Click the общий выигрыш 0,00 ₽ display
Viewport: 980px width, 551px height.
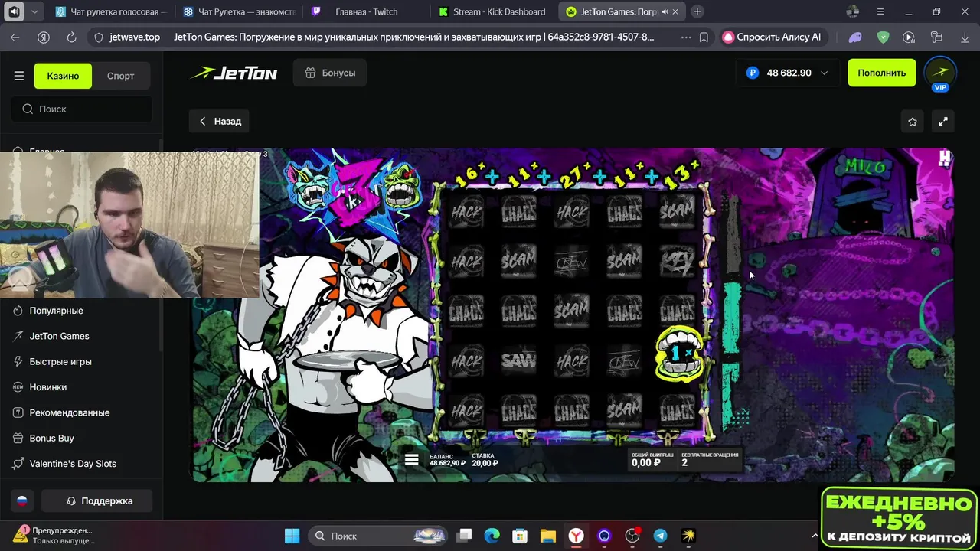pyautogui.click(x=652, y=459)
